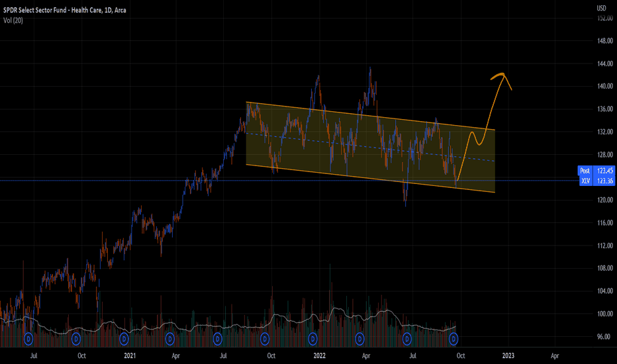Click the dividend marker near Jul 2021
Image resolution: width=617 pixels, height=364 pixels.
tap(218, 338)
